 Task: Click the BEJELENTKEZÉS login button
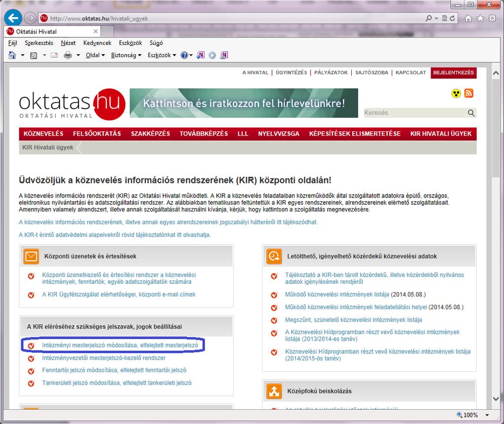tap(454, 72)
